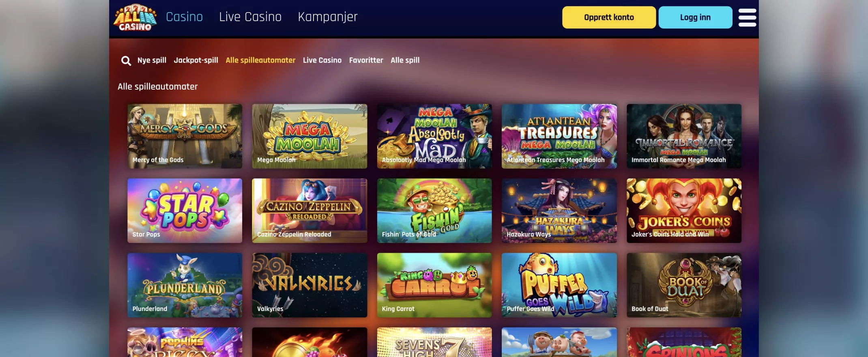Screen dimensions: 868x357
Task: Select the Nye spill category tab
Action: click(x=152, y=60)
